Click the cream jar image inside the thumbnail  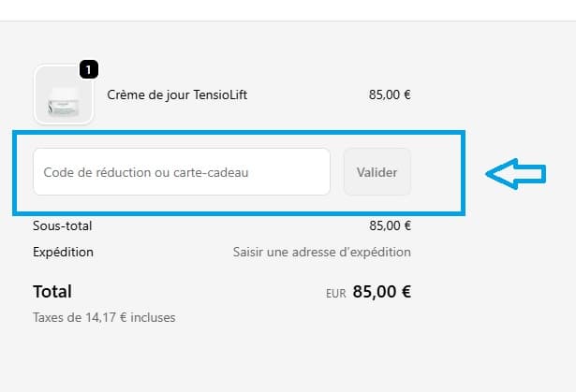tap(63, 97)
